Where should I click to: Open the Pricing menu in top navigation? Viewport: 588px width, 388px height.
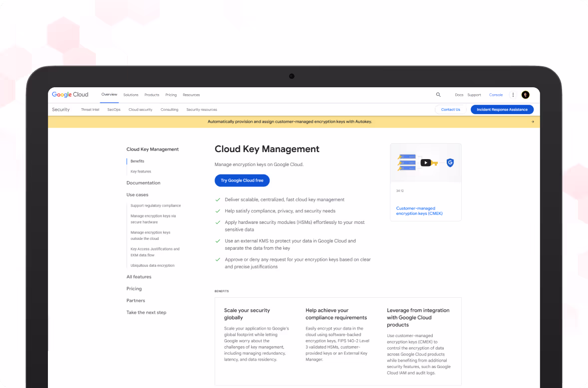pos(171,95)
